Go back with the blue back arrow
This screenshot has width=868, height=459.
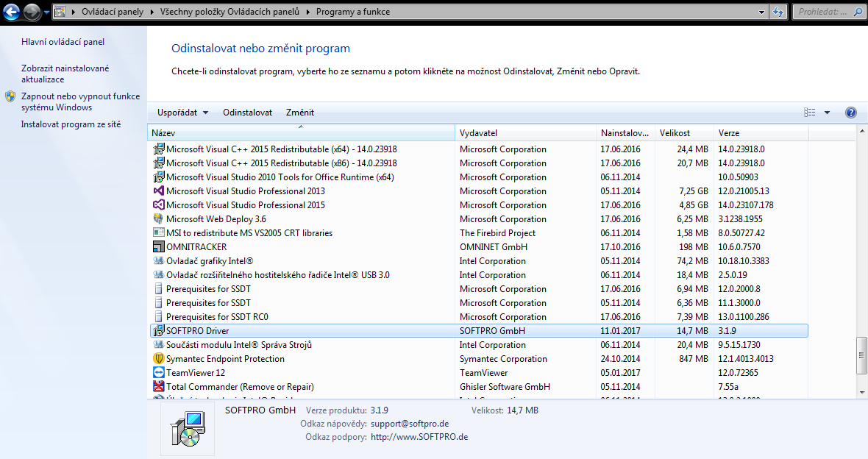click(11, 12)
